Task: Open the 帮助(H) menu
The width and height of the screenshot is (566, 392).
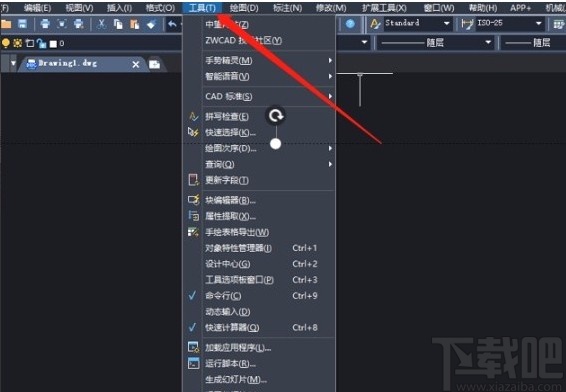Action: [483, 8]
